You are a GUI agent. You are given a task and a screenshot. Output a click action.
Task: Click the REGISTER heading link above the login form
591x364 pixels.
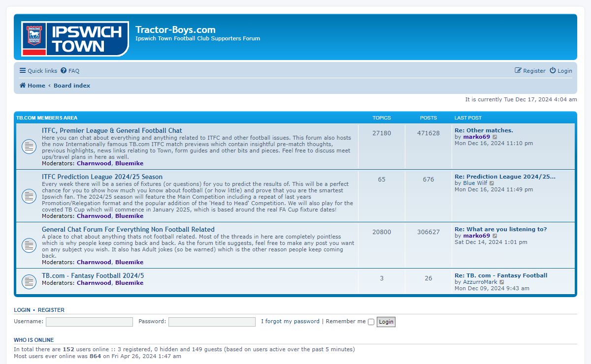pyautogui.click(x=51, y=310)
